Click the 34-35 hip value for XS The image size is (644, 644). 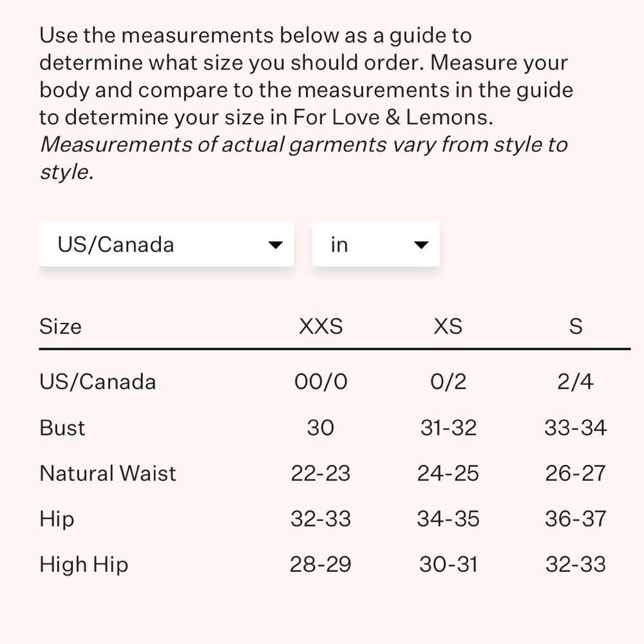(x=448, y=518)
